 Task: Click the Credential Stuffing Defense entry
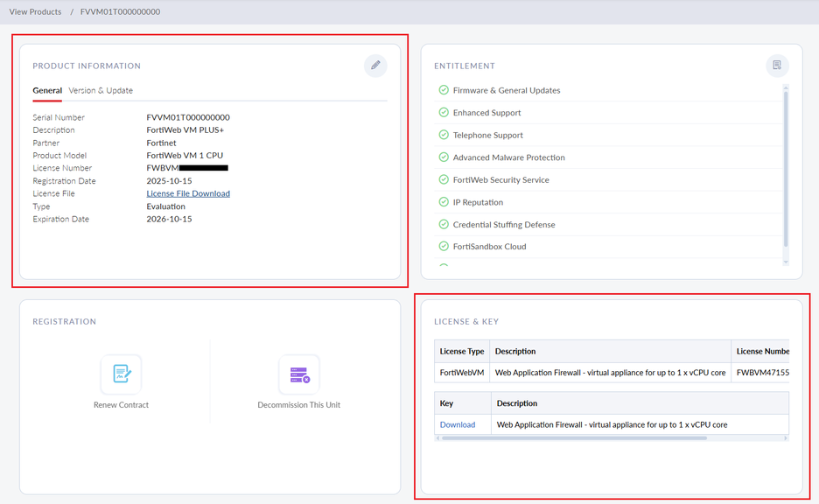pyautogui.click(x=504, y=225)
